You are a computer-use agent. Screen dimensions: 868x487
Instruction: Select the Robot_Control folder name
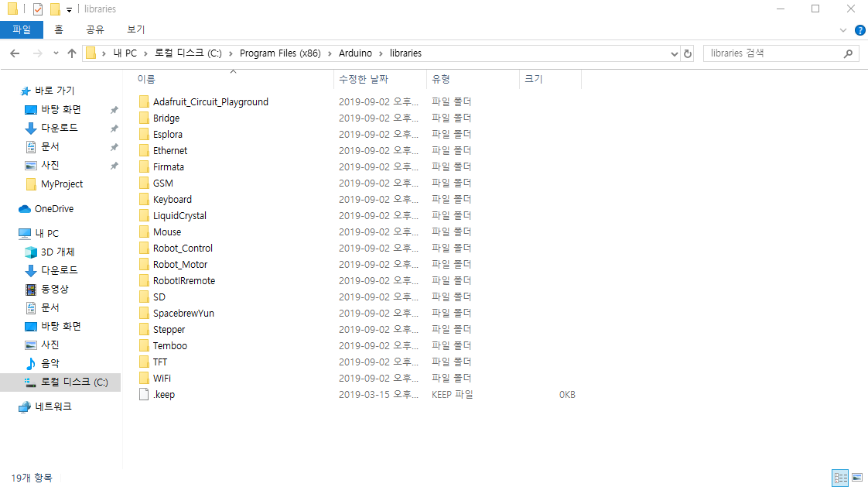tap(183, 249)
